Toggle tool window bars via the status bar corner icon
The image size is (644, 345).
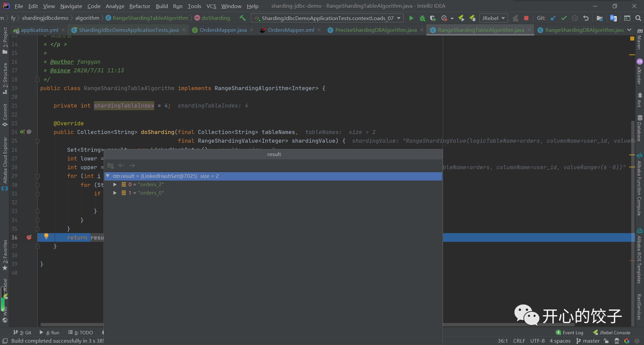coord(5,341)
